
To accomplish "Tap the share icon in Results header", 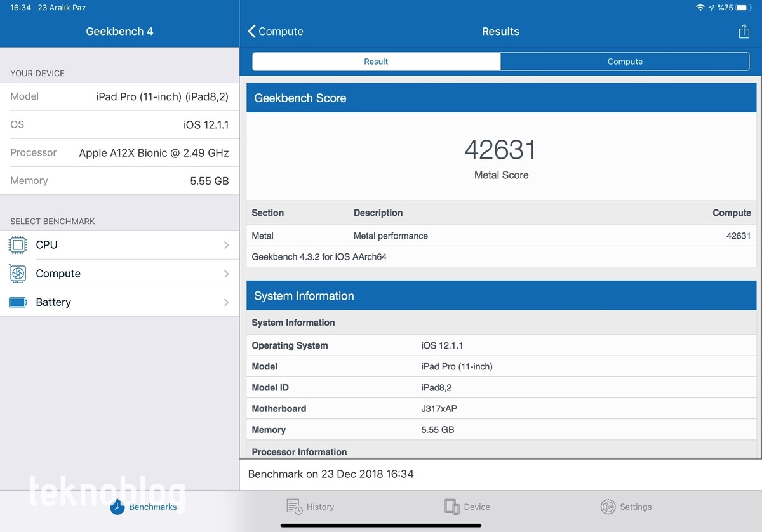I will point(744,32).
